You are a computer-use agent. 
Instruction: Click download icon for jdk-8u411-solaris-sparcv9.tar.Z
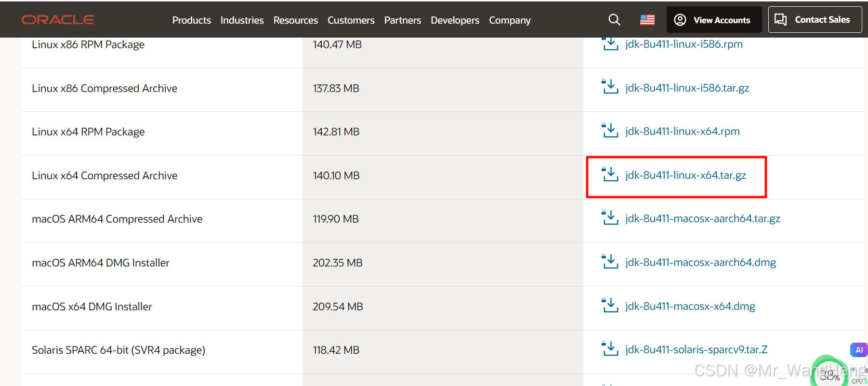coord(610,348)
